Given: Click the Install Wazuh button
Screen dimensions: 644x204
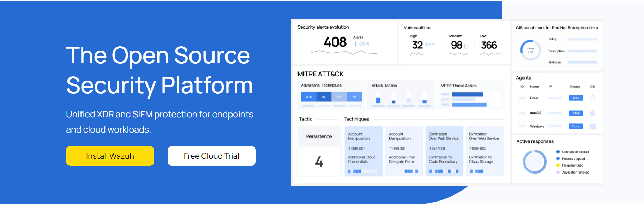Looking at the screenshot, I should click(x=110, y=156).
